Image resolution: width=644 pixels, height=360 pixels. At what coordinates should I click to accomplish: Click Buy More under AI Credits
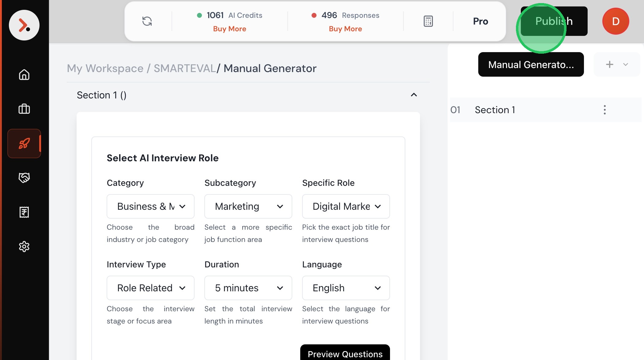[229, 29]
